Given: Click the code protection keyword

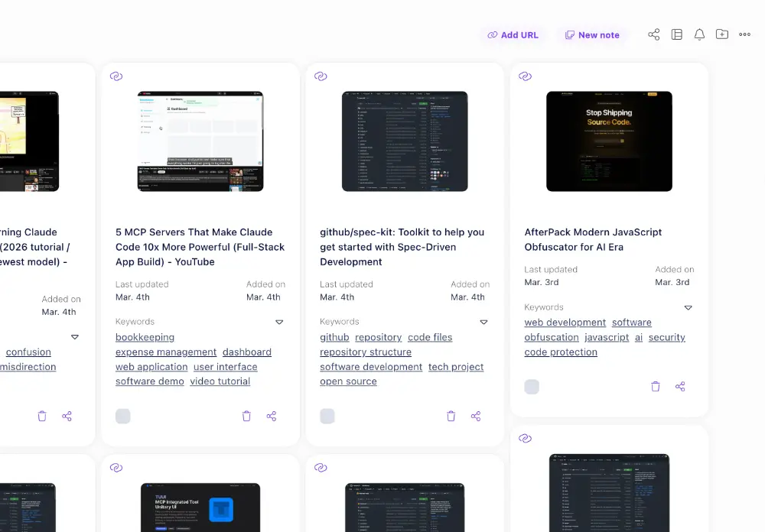Looking at the screenshot, I should click(561, 352).
